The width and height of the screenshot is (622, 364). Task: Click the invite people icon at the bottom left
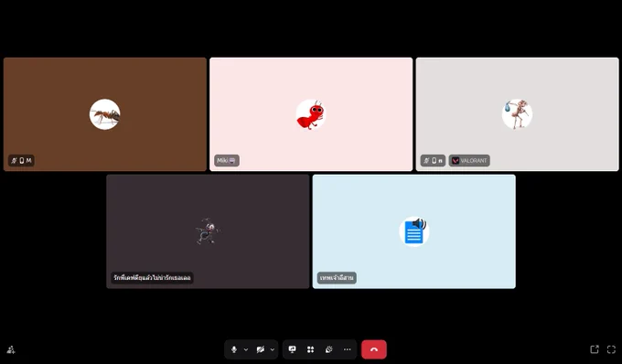pyautogui.click(x=11, y=349)
